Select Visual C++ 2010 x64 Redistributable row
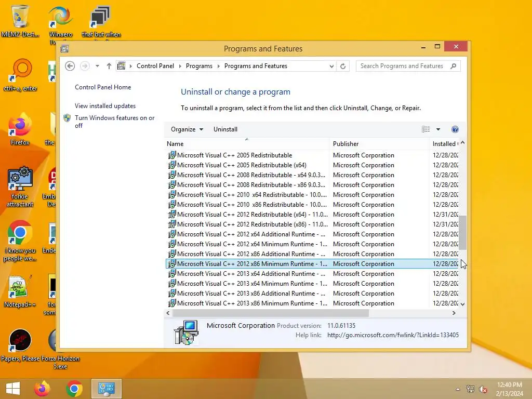This screenshot has width=532, height=399. 312,194
